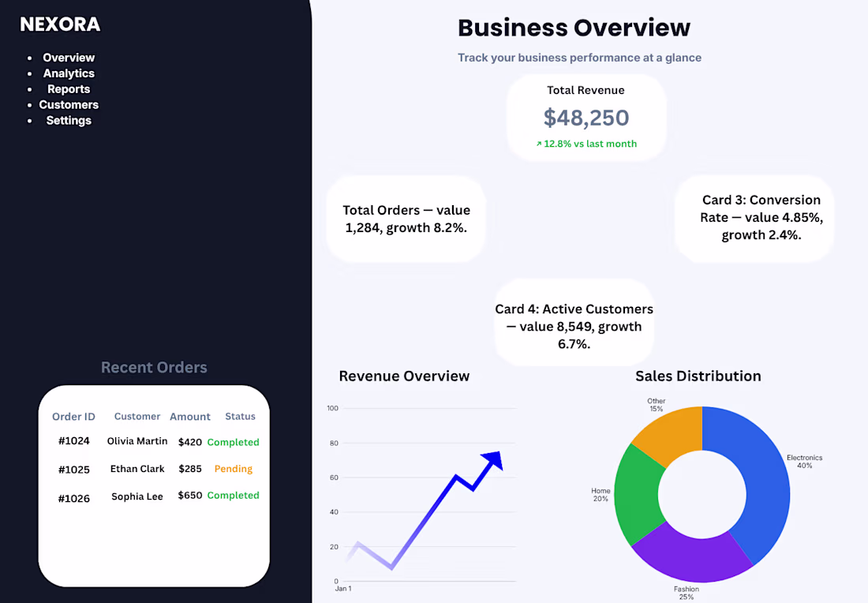Click the Jan 1 axis label
The width and height of the screenshot is (868, 603).
tap(343, 589)
